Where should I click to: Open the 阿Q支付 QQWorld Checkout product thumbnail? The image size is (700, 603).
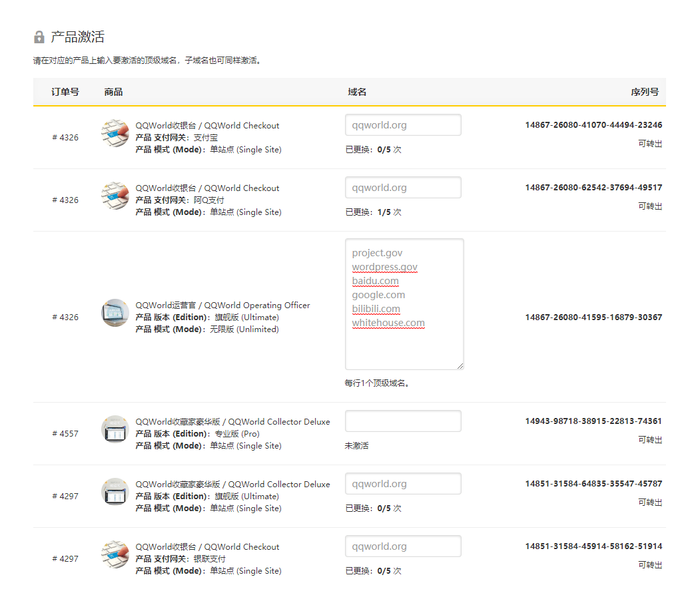click(x=115, y=196)
